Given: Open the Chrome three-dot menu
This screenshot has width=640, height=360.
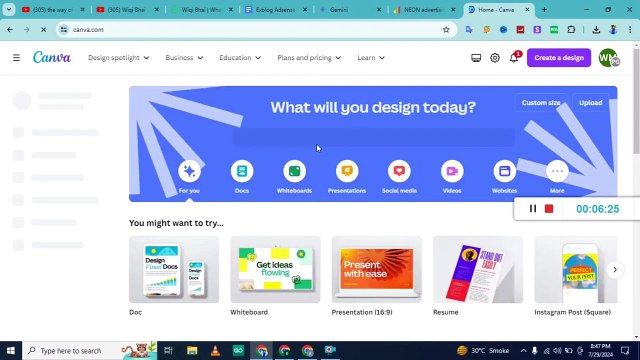Looking at the screenshot, I should (x=630, y=29).
